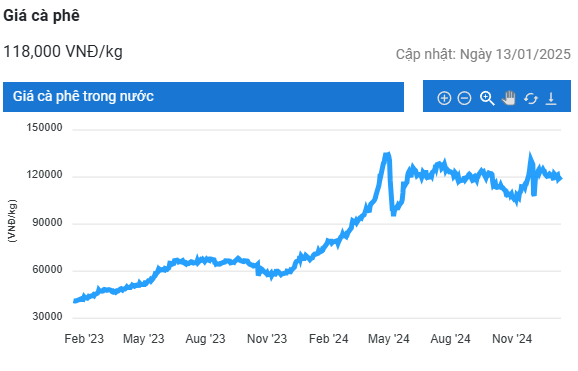The height and width of the screenshot is (371, 578).
Task: Click the May '24 price peak on line
Action: click(387, 155)
